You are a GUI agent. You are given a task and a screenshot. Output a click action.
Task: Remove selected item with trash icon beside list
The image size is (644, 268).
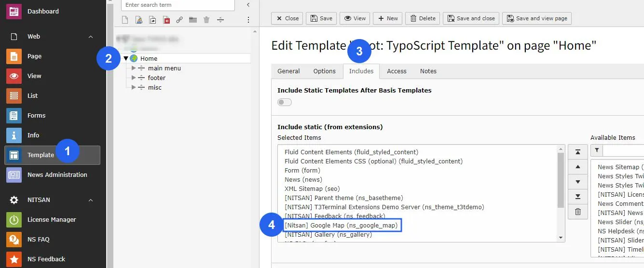pyautogui.click(x=578, y=212)
